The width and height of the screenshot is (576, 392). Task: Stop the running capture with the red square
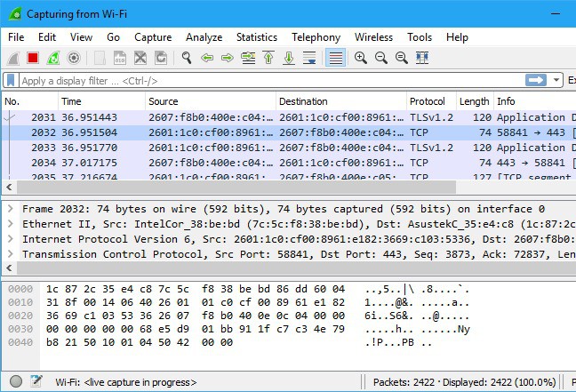tap(33, 58)
